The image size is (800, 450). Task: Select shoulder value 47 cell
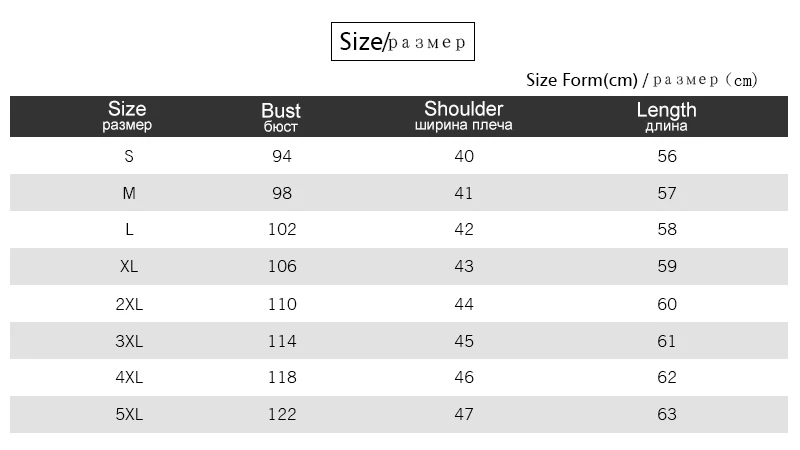coord(464,414)
